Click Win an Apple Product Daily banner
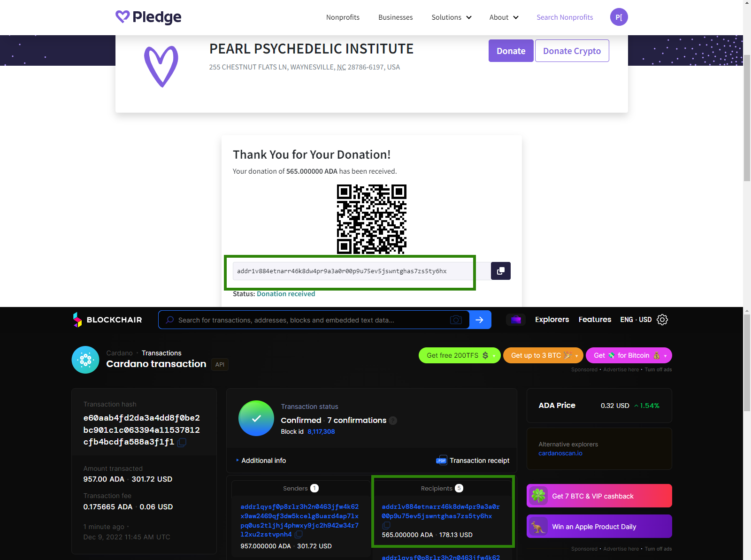This screenshot has width=751, height=560. click(x=599, y=527)
